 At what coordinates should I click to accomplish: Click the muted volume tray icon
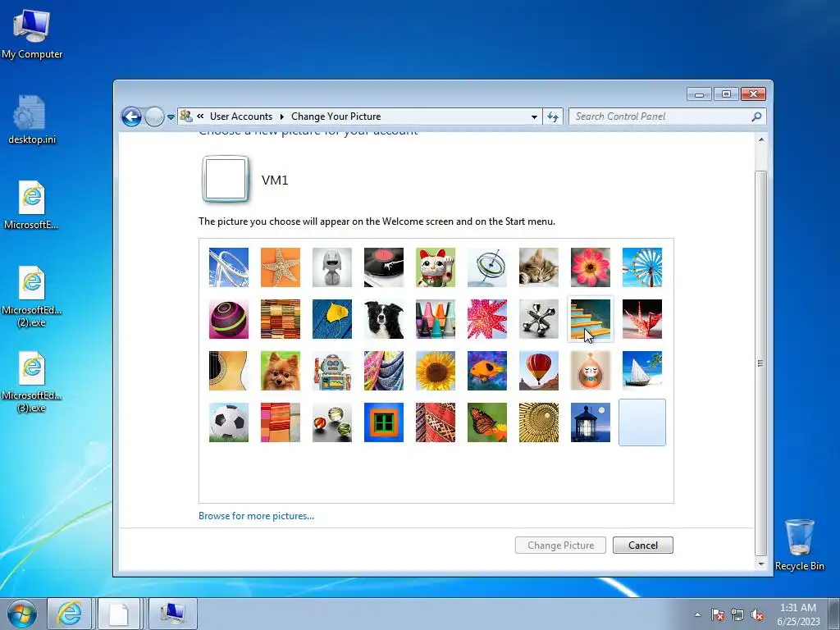[x=757, y=614]
